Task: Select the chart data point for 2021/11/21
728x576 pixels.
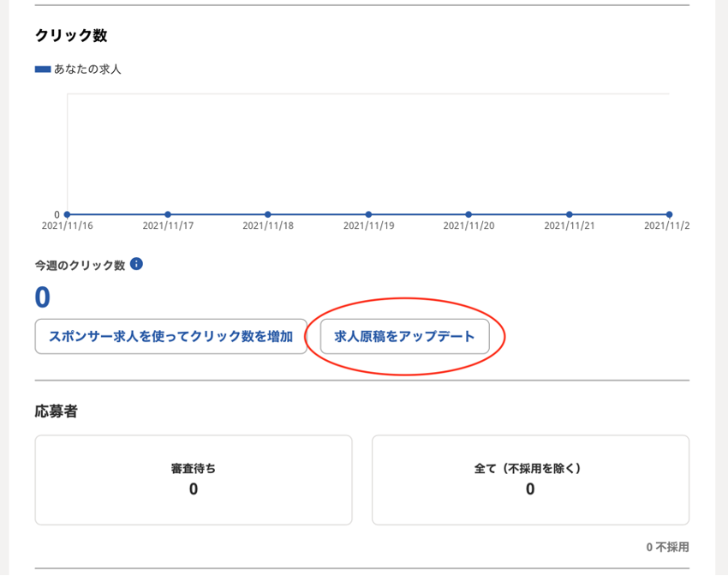Action: (569, 214)
